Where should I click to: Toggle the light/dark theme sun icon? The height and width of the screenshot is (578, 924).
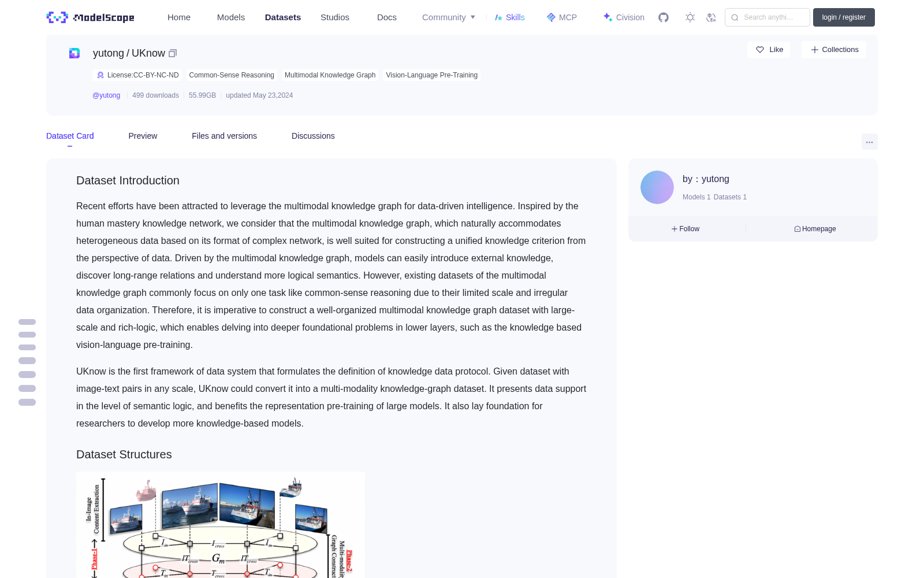[690, 17]
